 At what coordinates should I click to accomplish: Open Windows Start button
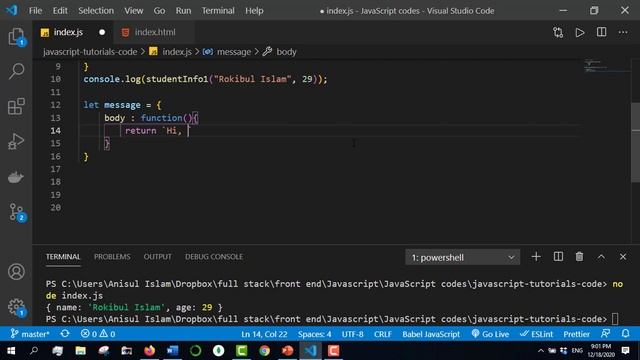(x=11, y=351)
